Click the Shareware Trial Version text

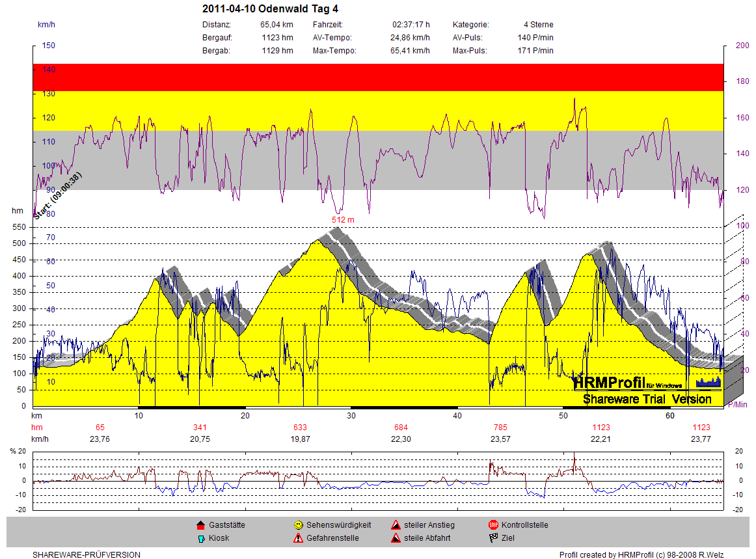(x=647, y=399)
